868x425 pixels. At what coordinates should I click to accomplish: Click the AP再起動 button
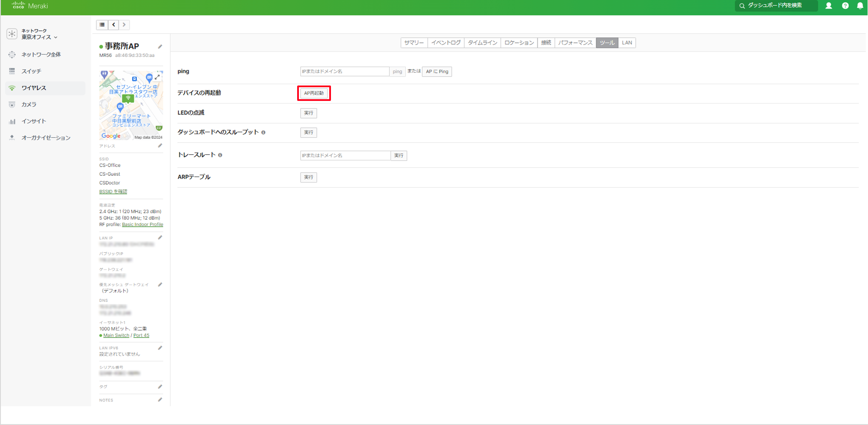314,93
